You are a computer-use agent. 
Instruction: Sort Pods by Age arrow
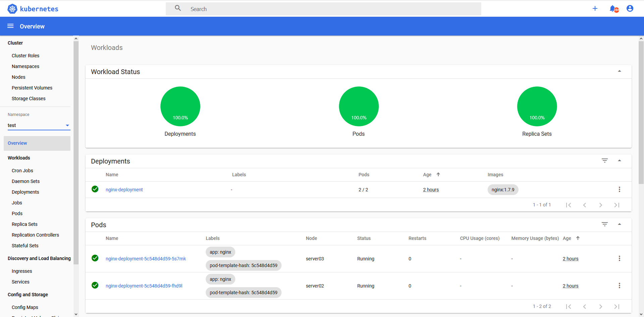click(x=578, y=238)
